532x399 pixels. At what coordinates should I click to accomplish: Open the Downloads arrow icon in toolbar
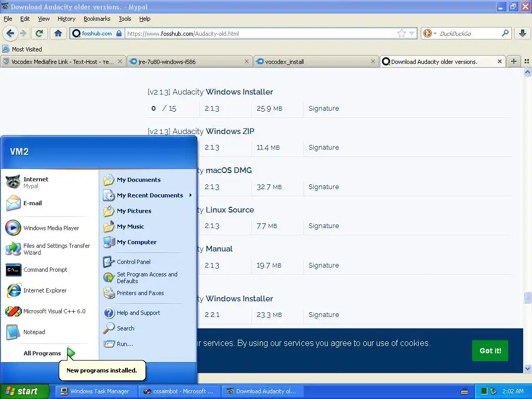(x=523, y=33)
